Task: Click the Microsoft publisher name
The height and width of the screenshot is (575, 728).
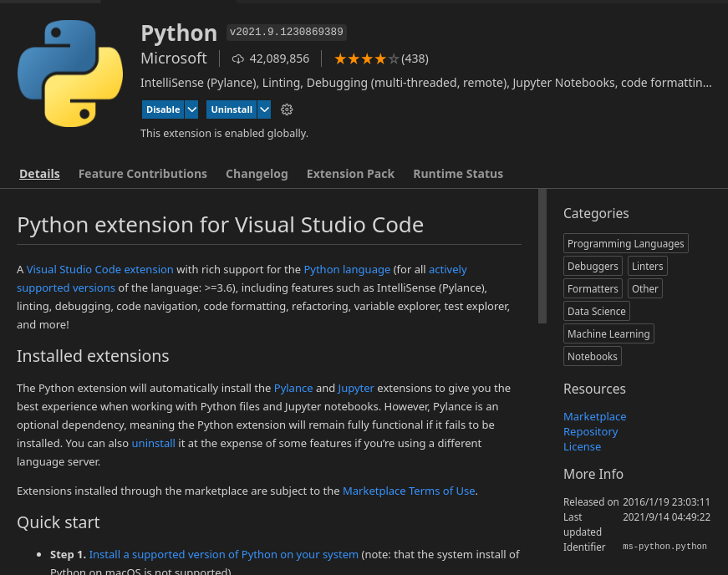Action: (174, 59)
